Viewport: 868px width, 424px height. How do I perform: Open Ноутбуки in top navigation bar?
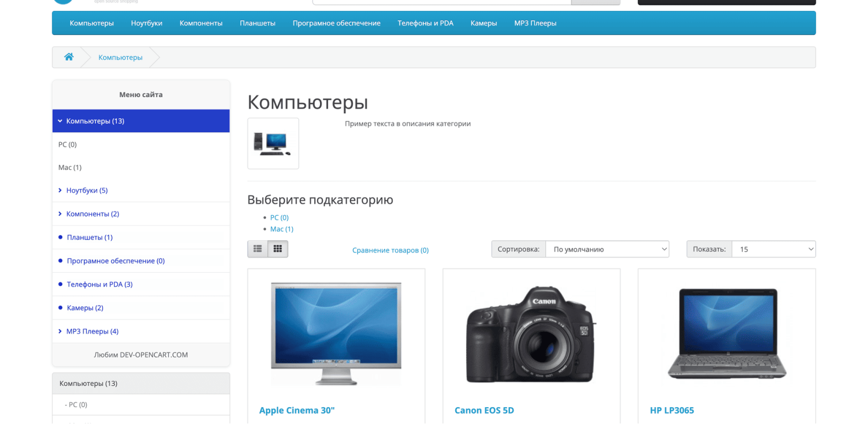point(146,23)
